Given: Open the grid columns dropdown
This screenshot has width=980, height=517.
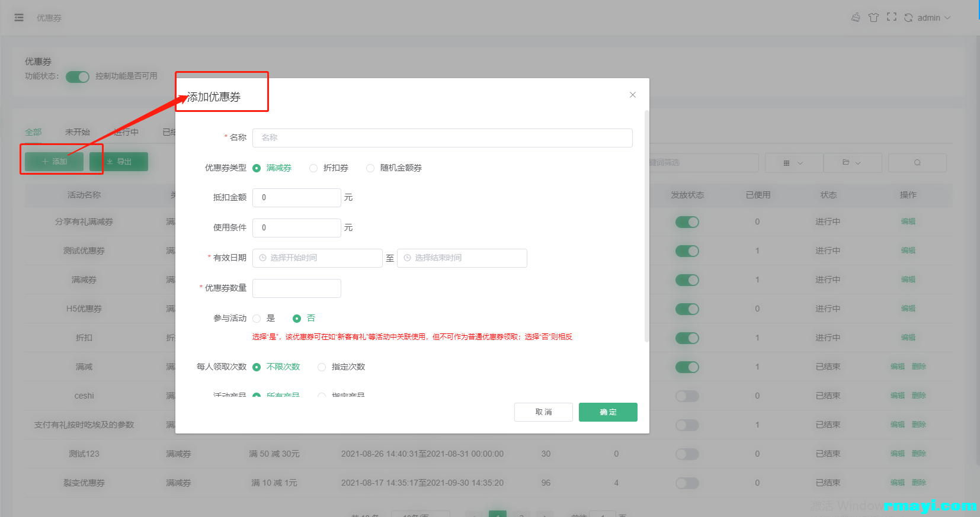Looking at the screenshot, I should coord(793,163).
